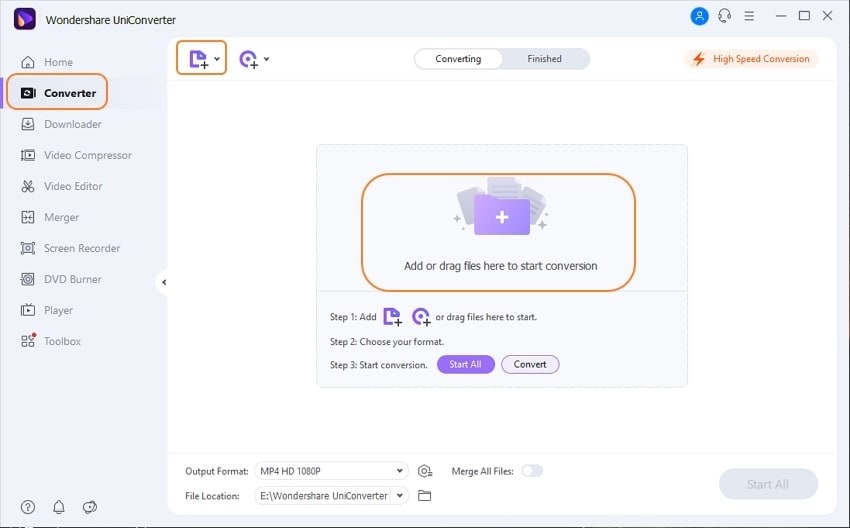This screenshot has height=528, width=850.
Task: Open Video Editor from sidebar
Action: pos(61,186)
